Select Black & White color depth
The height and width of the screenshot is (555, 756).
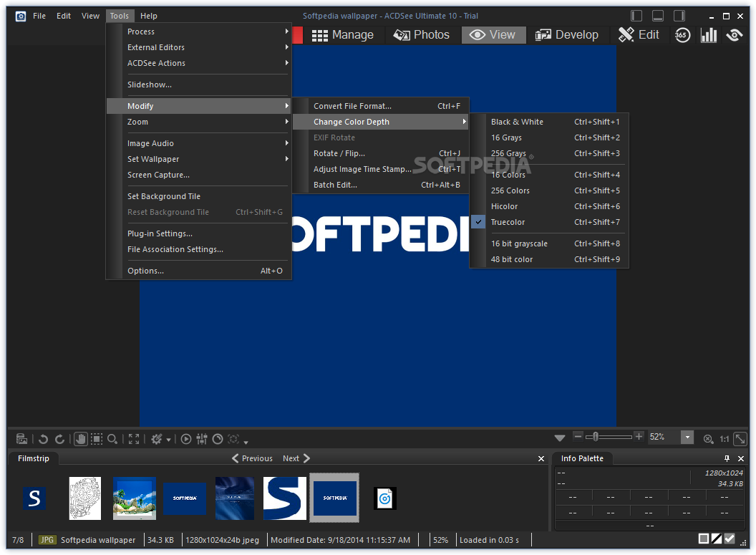click(x=549, y=122)
